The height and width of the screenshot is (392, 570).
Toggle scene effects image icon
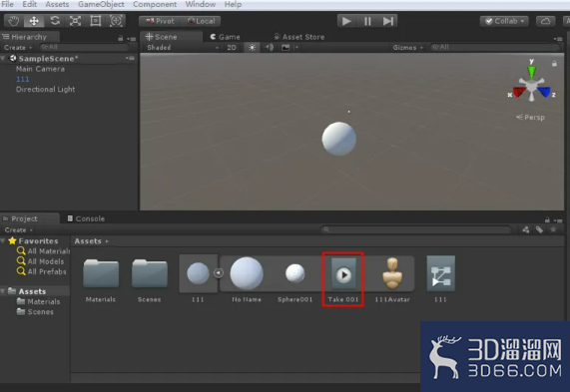click(x=285, y=47)
